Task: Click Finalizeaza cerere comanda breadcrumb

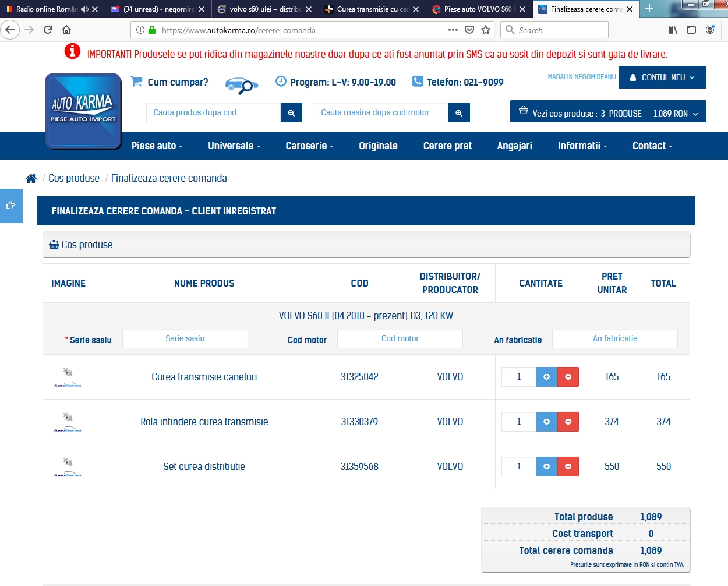Action: click(169, 178)
